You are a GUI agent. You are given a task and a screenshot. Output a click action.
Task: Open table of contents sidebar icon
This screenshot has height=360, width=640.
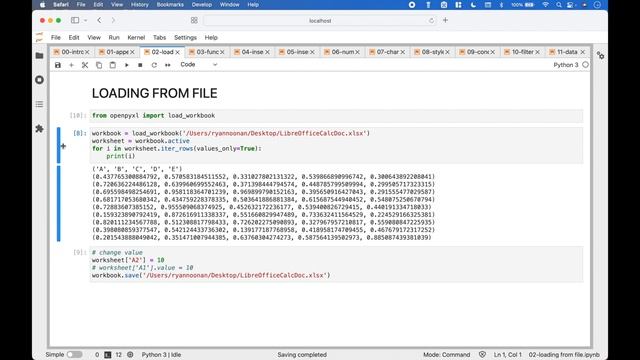pos(40,104)
